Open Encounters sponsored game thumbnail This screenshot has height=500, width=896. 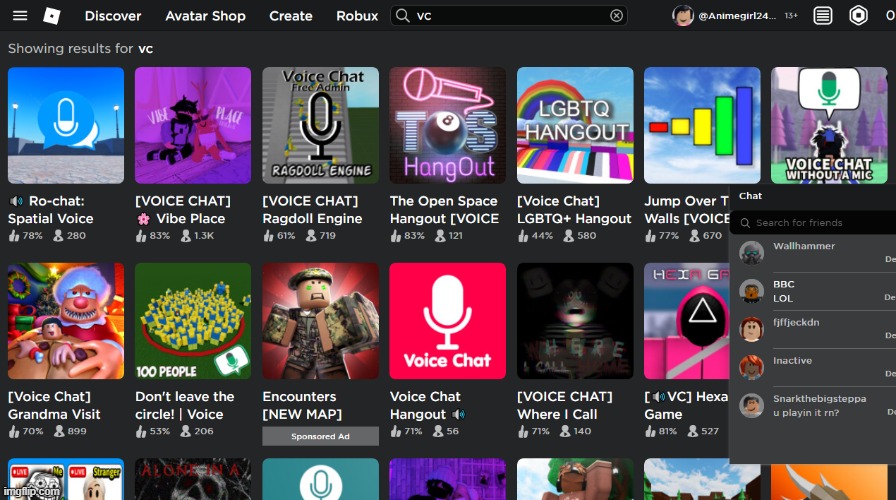tap(320, 321)
